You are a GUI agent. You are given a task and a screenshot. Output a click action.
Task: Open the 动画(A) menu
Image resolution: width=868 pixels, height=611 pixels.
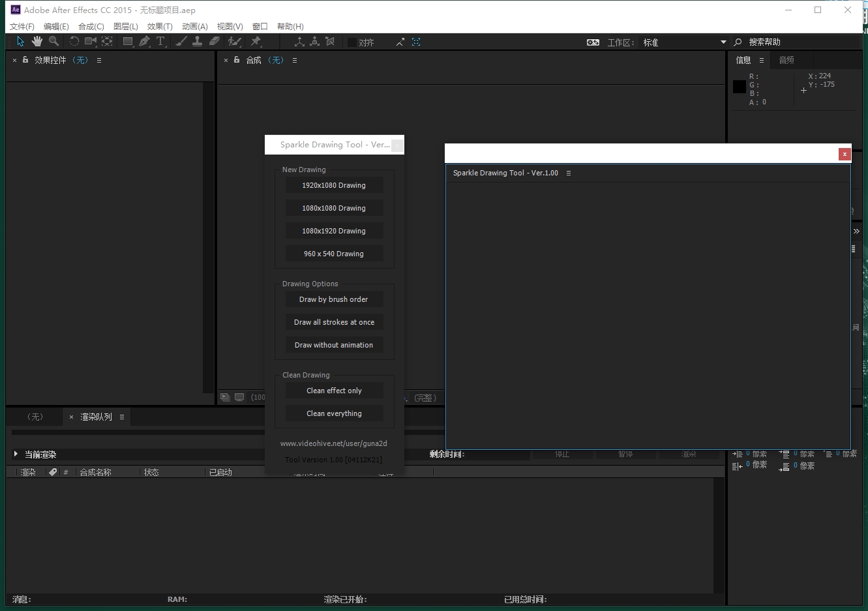click(x=195, y=27)
